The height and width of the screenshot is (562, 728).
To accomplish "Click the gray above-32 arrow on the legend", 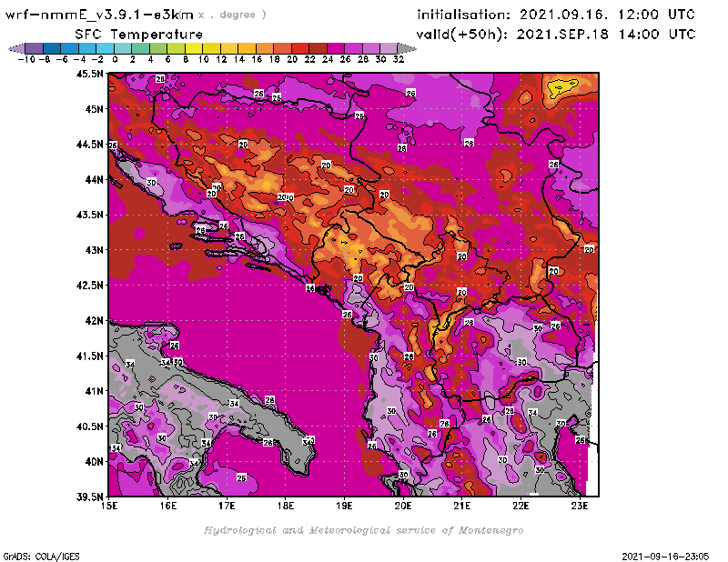I will pos(406,49).
